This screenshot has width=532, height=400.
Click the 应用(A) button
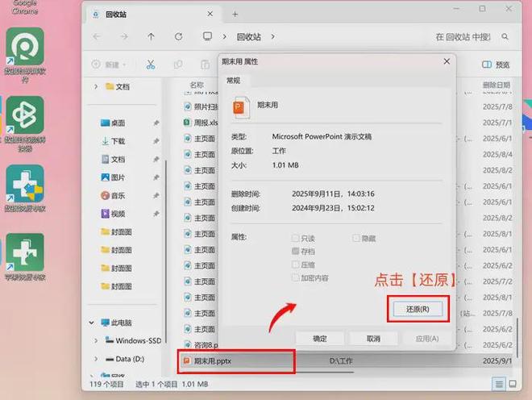[427, 339]
